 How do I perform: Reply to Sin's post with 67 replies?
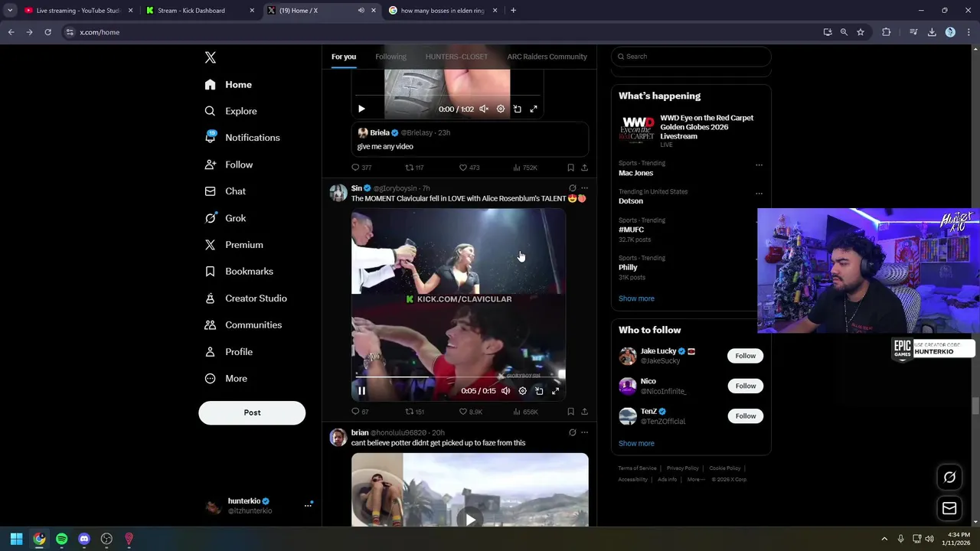click(x=360, y=412)
